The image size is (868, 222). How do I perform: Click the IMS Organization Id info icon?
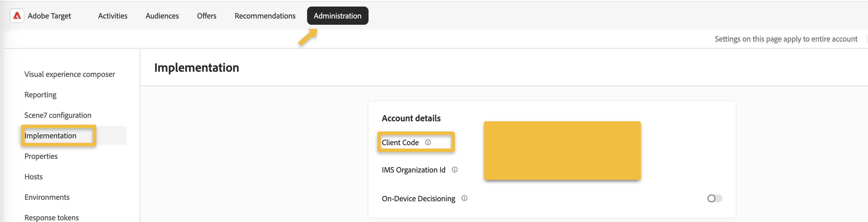tap(454, 169)
